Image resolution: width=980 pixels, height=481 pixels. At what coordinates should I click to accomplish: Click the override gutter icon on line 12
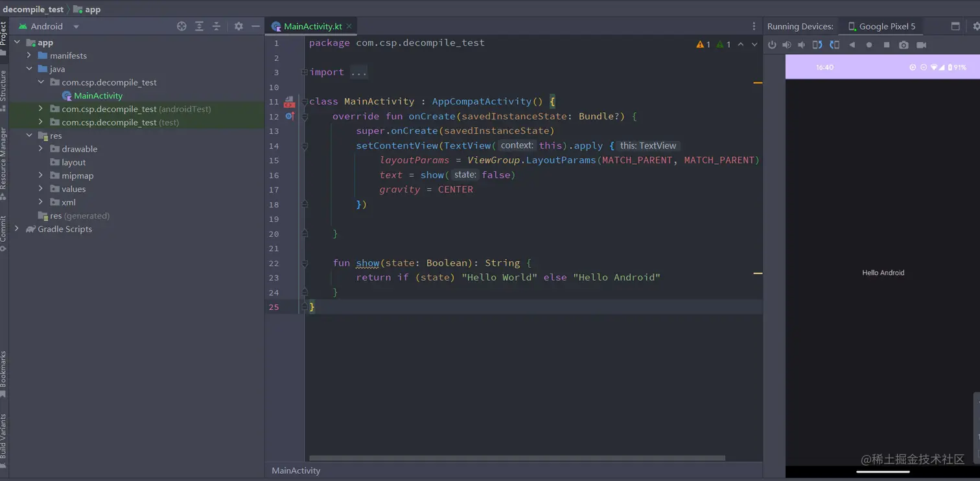pyautogui.click(x=290, y=116)
